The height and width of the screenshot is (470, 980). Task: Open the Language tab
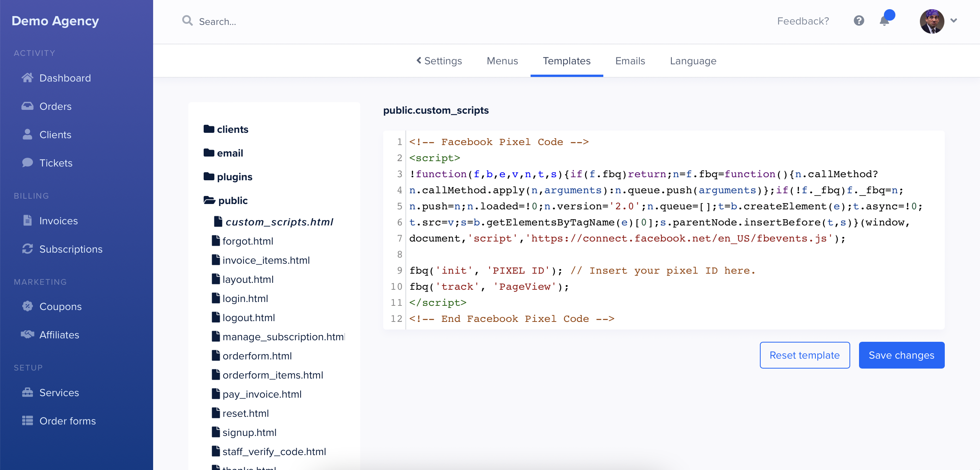tap(693, 61)
